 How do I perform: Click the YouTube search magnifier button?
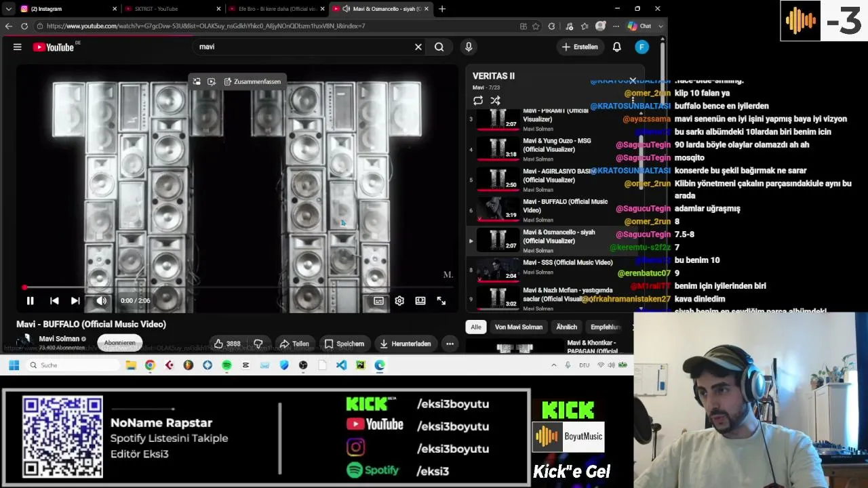[x=439, y=47]
